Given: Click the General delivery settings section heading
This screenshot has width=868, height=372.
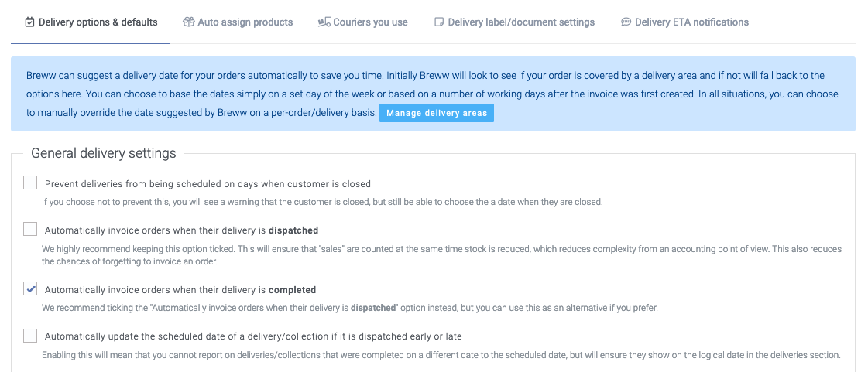Looking at the screenshot, I should 104,153.
